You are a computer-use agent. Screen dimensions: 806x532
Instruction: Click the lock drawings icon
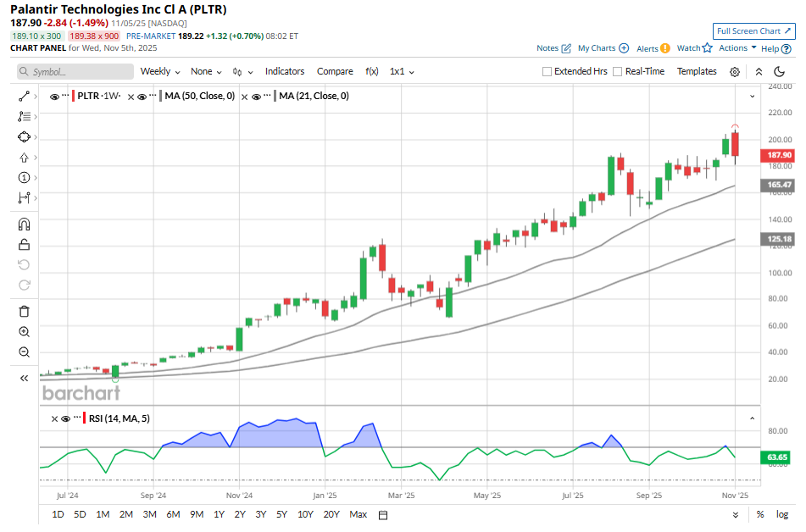click(x=24, y=245)
